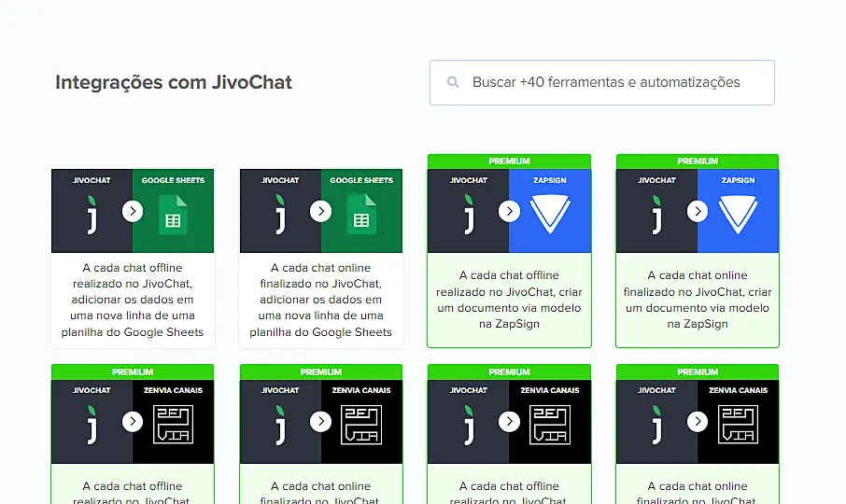The width and height of the screenshot is (846, 504).
Task: Open online chat ZapSign document description
Action: coord(698,300)
